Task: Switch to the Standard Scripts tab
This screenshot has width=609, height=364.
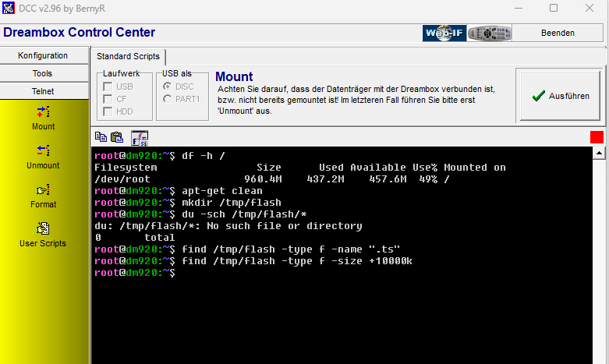Action: 128,57
